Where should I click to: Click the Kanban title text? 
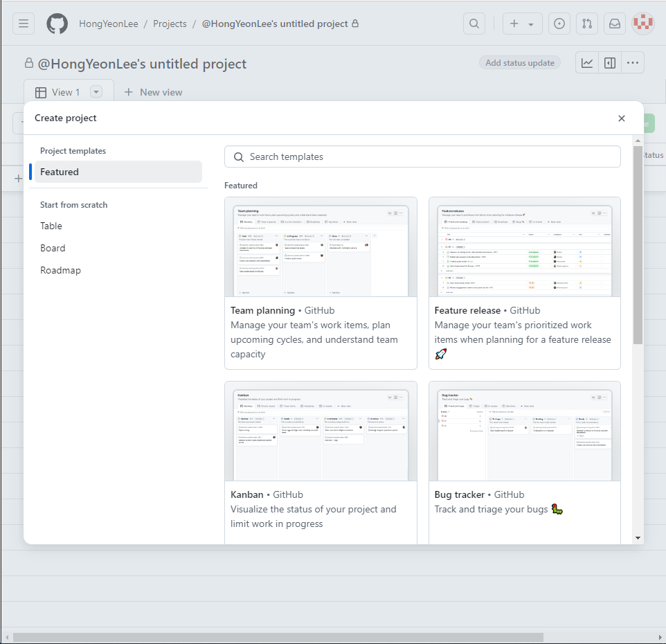pyautogui.click(x=246, y=494)
